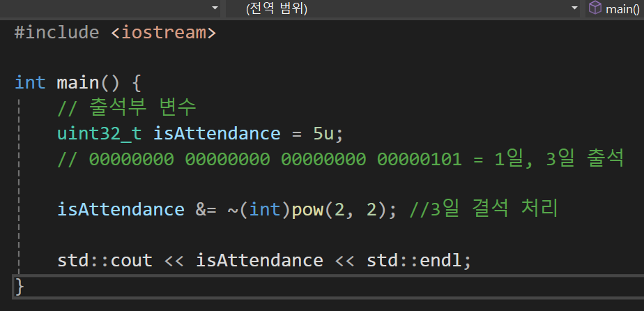The height and width of the screenshot is (311, 644).
Task: Click std::cout in the output line
Action: point(105,261)
